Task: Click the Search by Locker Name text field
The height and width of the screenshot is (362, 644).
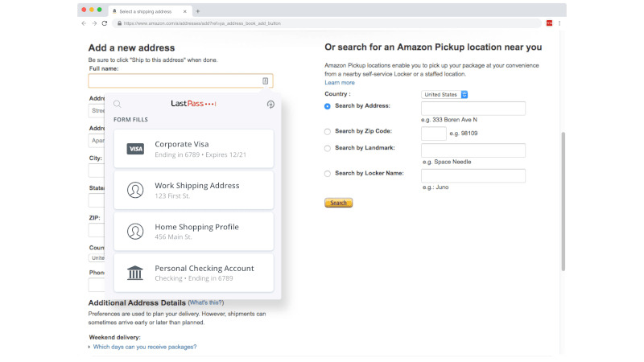Action: [x=473, y=175]
